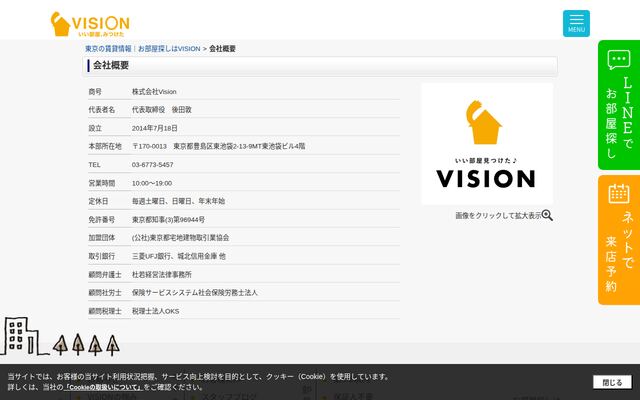Close the cookie notice with 閉じる button
The image size is (640, 400).
coord(612,382)
